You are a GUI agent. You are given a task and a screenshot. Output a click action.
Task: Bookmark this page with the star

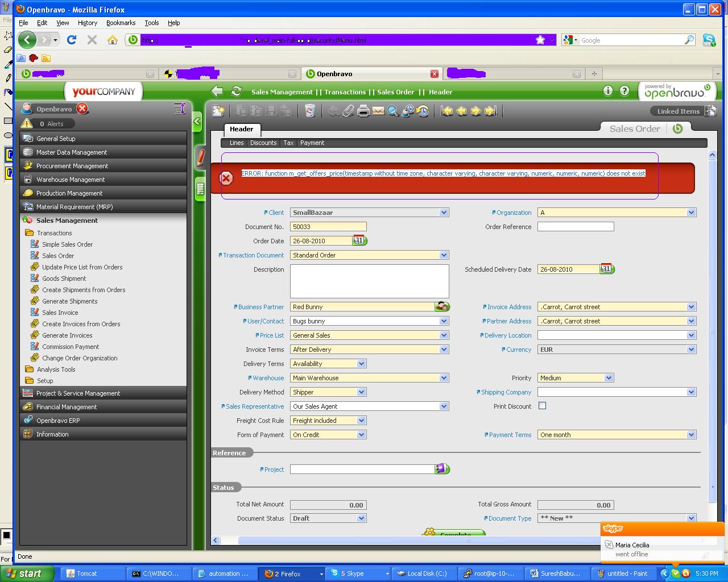point(540,40)
